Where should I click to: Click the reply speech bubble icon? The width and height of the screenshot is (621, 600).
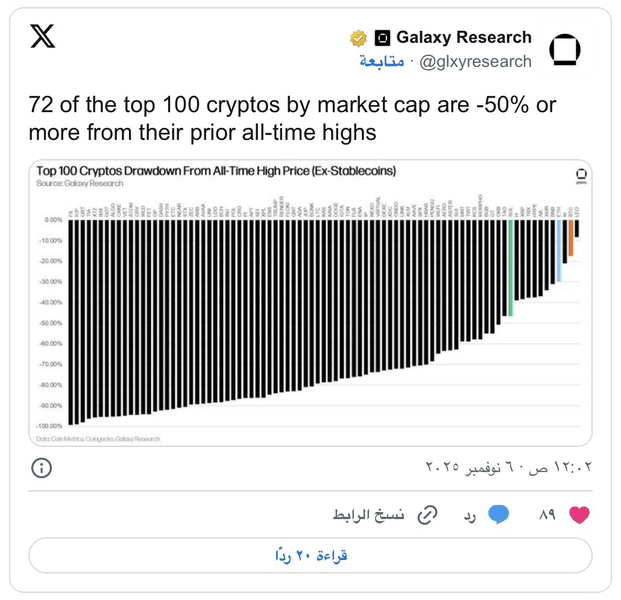point(498,515)
